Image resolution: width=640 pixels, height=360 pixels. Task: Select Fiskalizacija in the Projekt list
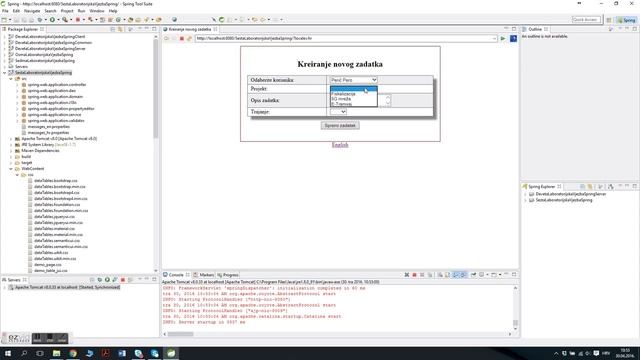[353, 94]
